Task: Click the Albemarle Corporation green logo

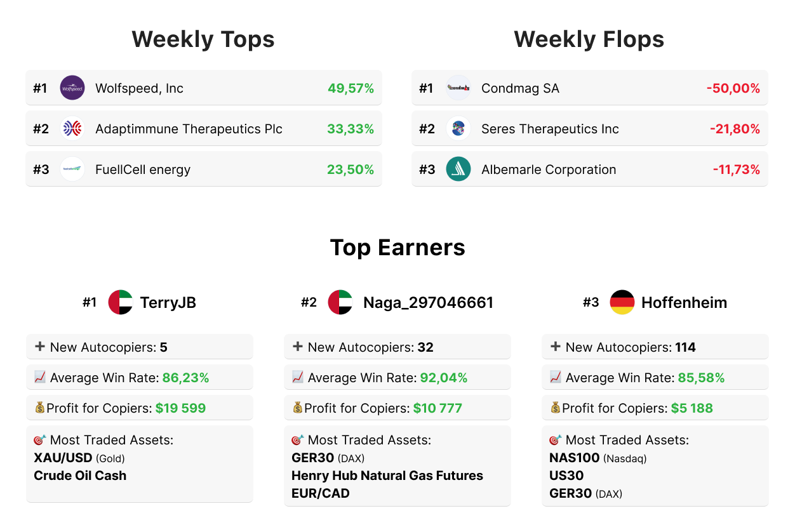Action: click(x=458, y=170)
